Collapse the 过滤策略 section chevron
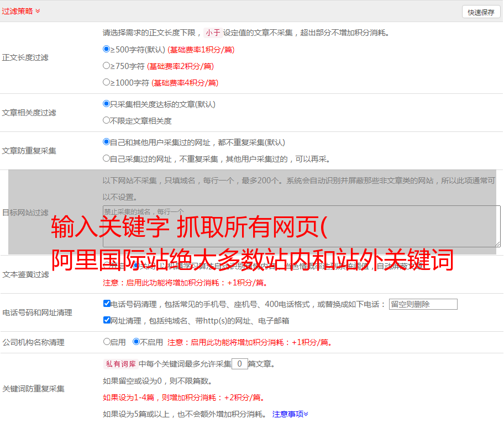Screen dimensions: 504x424 coord(38,11)
